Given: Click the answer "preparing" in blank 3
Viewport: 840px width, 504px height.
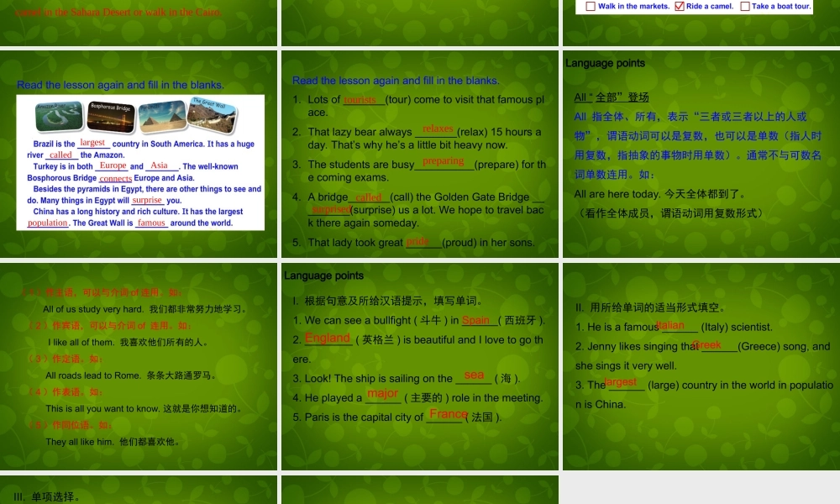Looking at the screenshot, I should (x=443, y=161).
